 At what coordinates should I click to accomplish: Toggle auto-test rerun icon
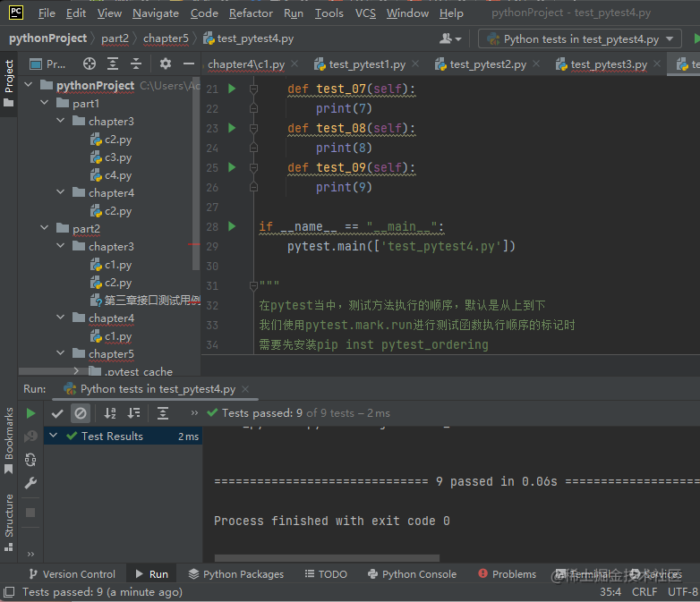click(30, 460)
